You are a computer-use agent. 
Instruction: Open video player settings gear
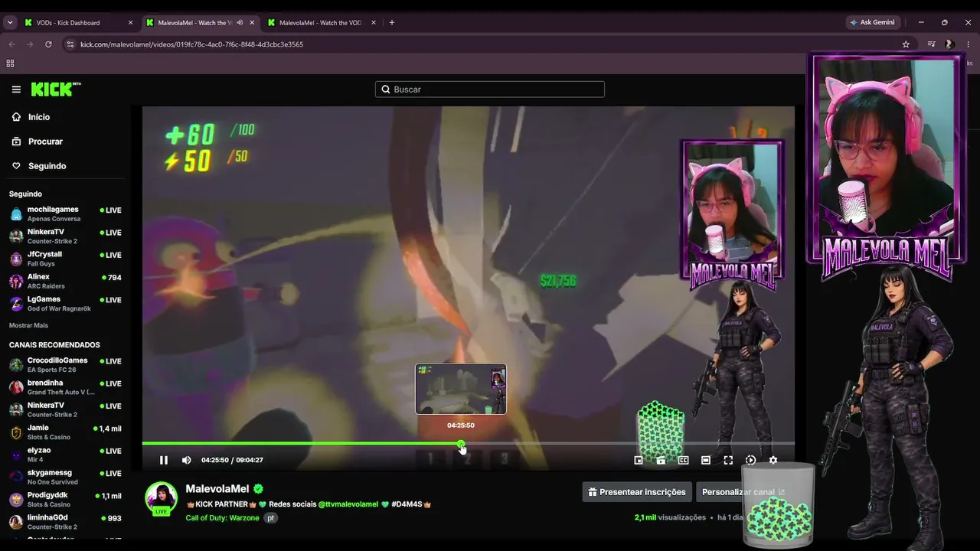(773, 461)
